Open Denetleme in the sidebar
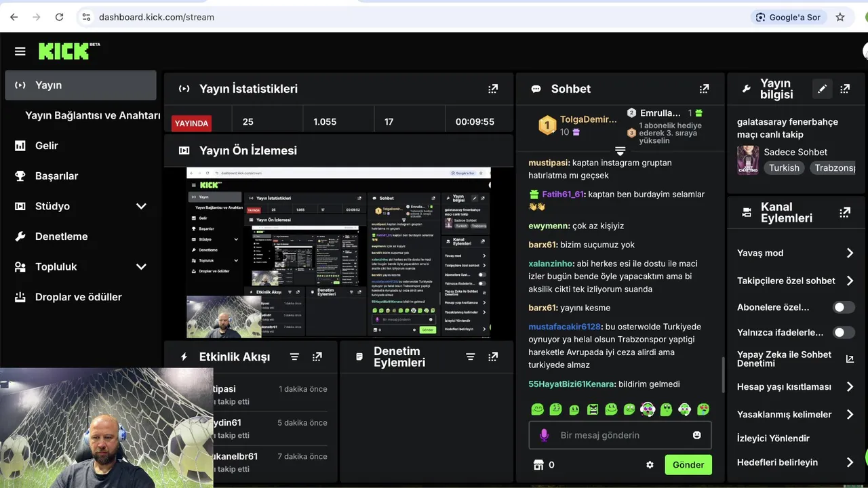Viewport: 868px width, 488px height. (61, 237)
